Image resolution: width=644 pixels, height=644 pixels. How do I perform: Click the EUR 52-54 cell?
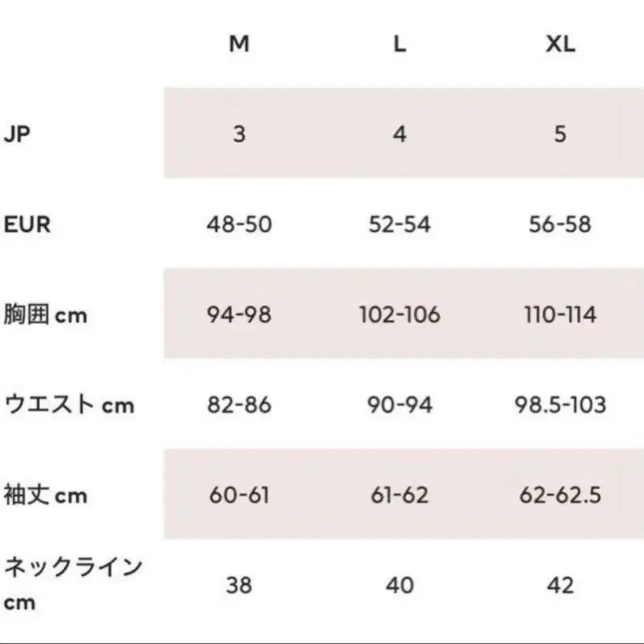tap(400, 225)
